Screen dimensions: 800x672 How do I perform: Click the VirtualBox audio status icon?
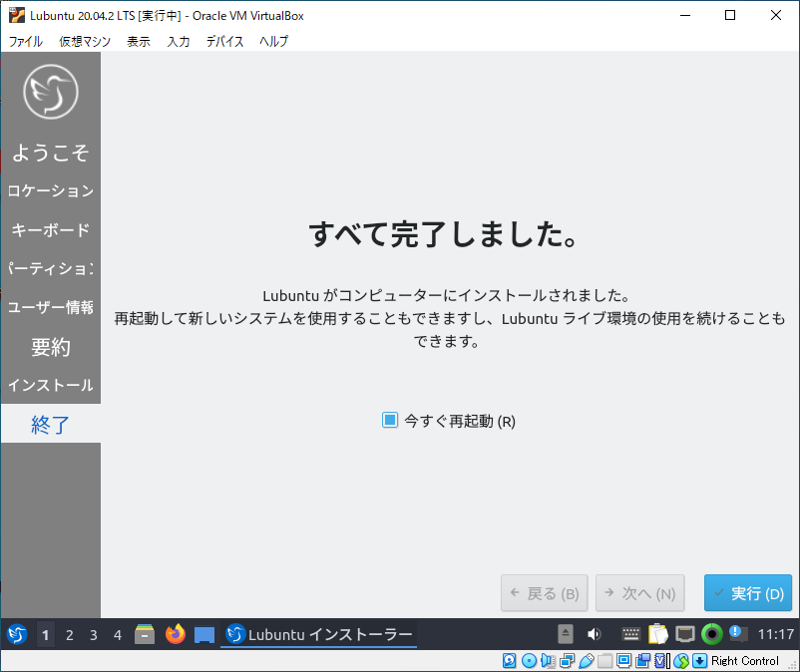coord(548,661)
